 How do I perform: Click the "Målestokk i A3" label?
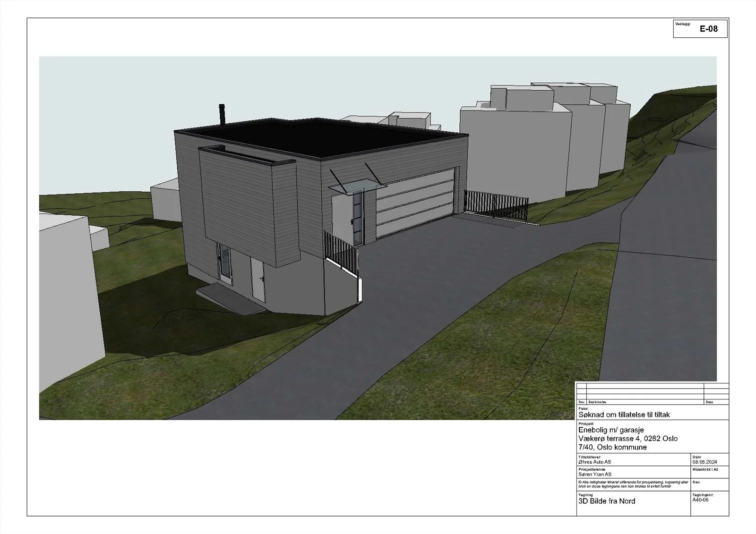705,469
